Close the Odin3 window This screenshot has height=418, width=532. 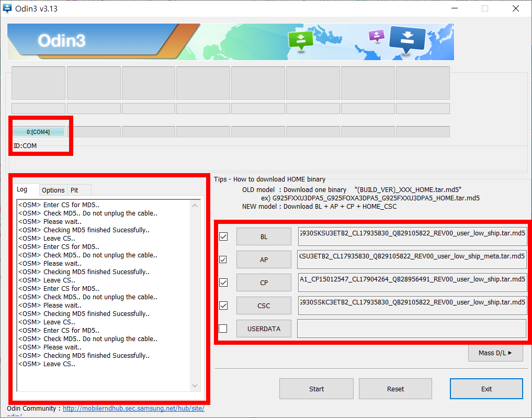point(516,8)
